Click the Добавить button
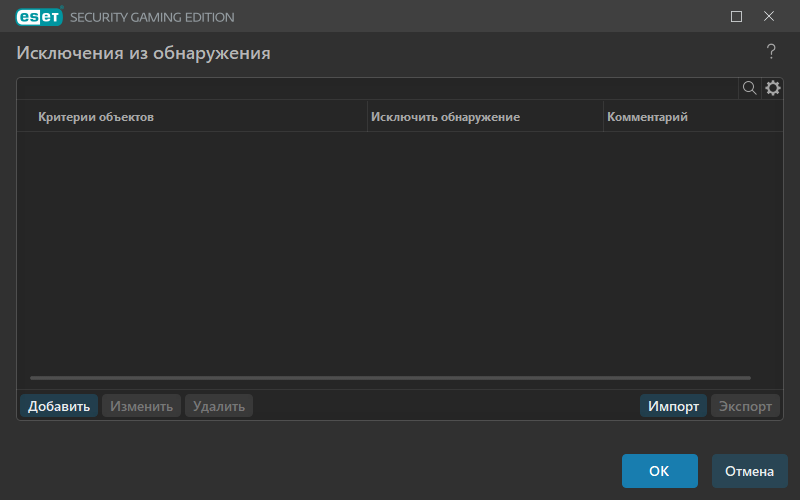This screenshot has width=800, height=500. [x=59, y=406]
